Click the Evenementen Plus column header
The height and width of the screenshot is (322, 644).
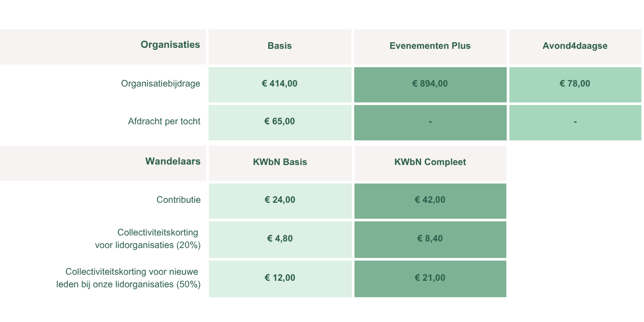coord(430,46)
